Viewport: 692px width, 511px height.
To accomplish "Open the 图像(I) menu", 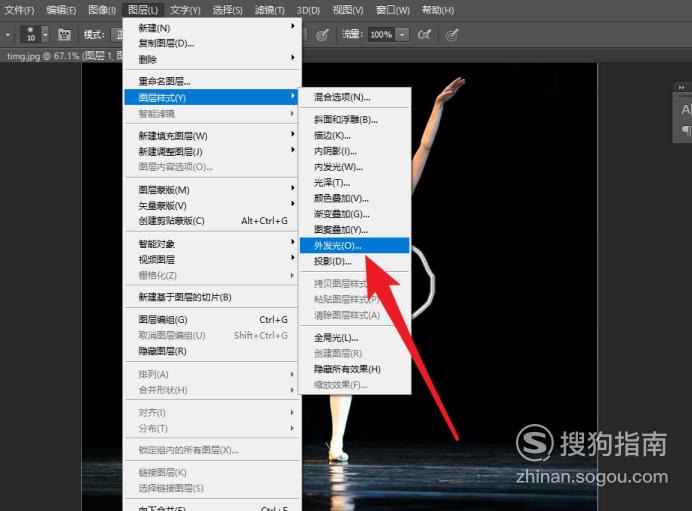I will coord(102,10).
